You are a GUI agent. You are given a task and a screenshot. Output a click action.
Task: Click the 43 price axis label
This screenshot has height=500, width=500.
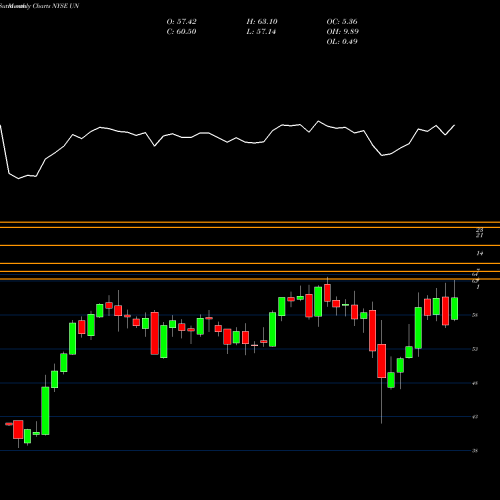point(475,417)
